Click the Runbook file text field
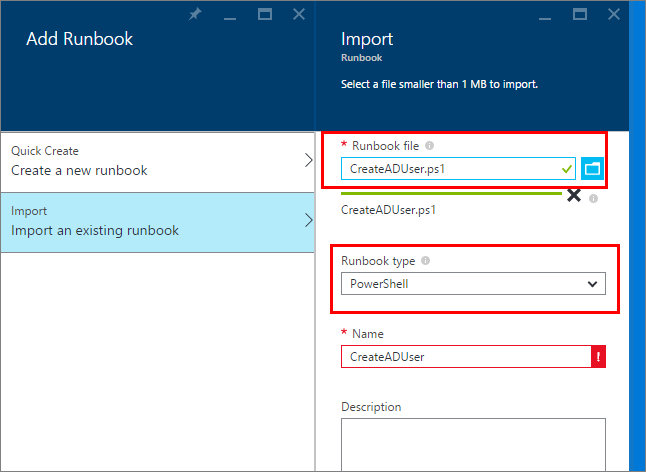 click(x=458, y=168)
